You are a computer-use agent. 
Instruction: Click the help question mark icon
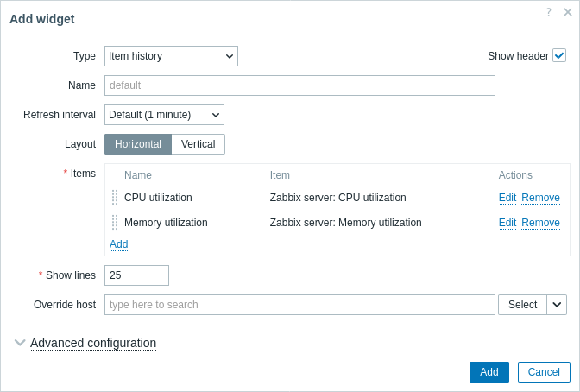point(549,12)
